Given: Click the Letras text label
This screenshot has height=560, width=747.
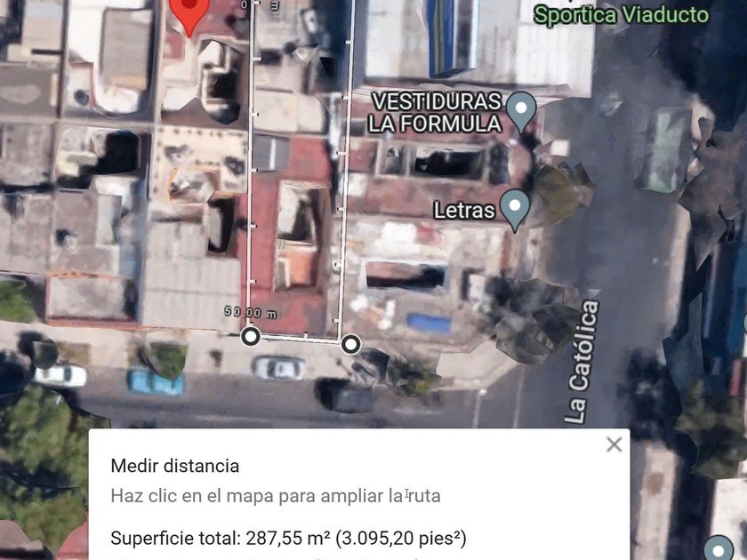Looking at the screenshot, I should click(464, 211).
